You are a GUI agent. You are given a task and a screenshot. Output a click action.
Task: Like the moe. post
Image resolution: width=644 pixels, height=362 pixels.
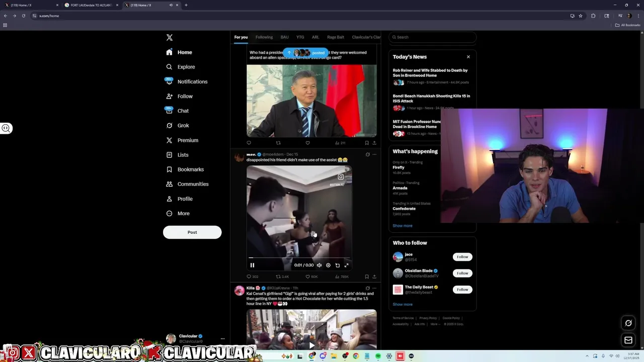pyautogui.click(x=307, y=277)
